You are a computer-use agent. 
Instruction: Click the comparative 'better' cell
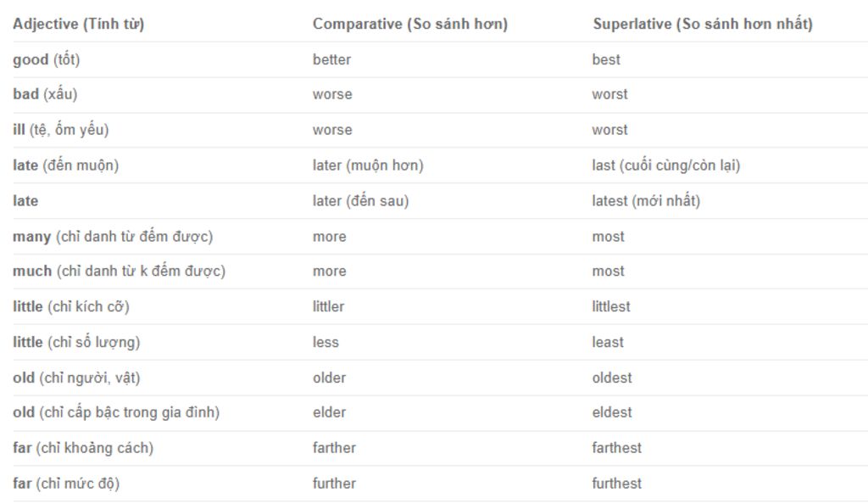point(331,59)
